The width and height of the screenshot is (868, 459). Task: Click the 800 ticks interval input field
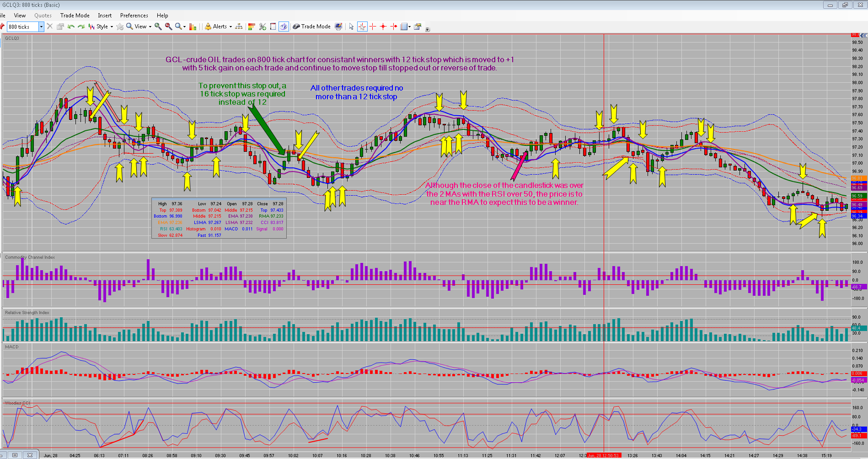[22, 27]
